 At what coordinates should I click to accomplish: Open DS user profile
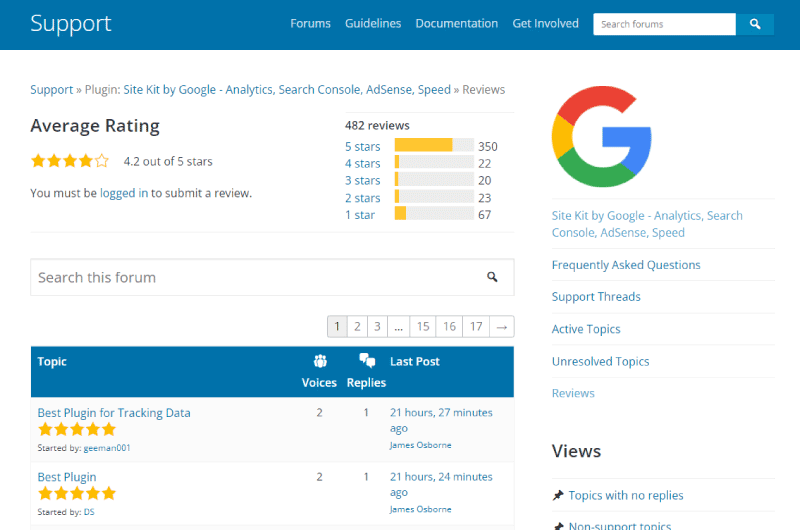click(x=89, y=512)
